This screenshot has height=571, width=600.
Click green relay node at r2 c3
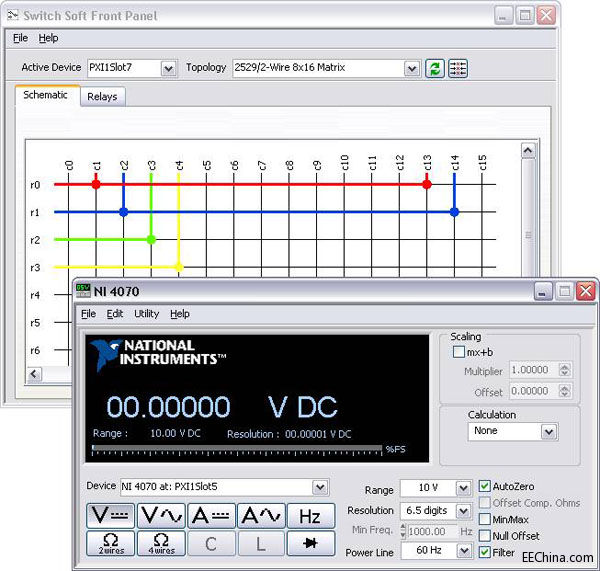point(151,240)
